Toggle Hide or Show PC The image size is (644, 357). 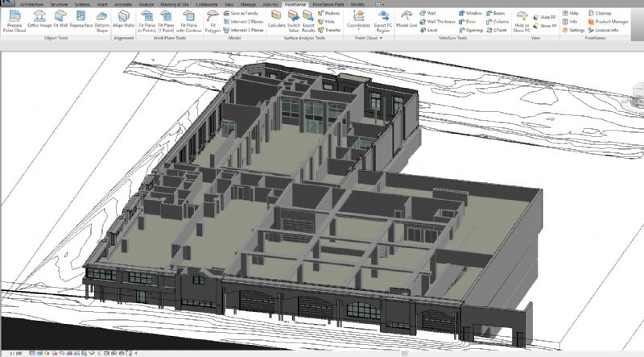(x=522, y=23)
